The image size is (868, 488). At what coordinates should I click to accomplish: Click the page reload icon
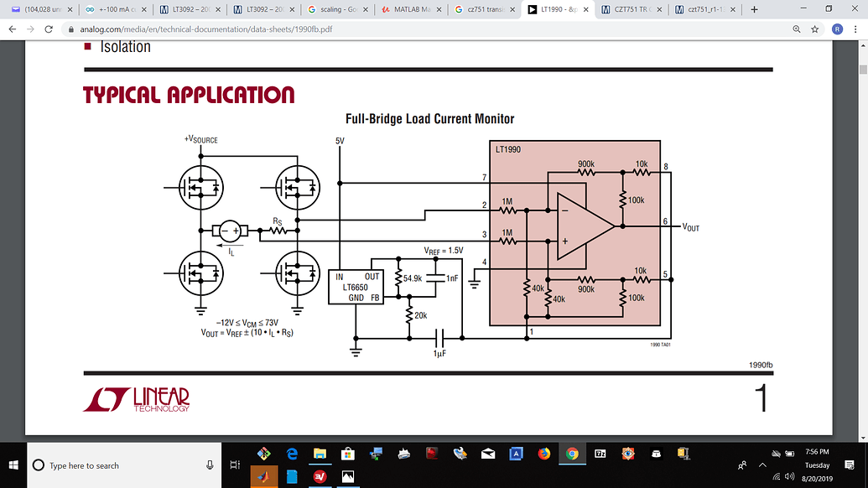(x=48, y=28)
